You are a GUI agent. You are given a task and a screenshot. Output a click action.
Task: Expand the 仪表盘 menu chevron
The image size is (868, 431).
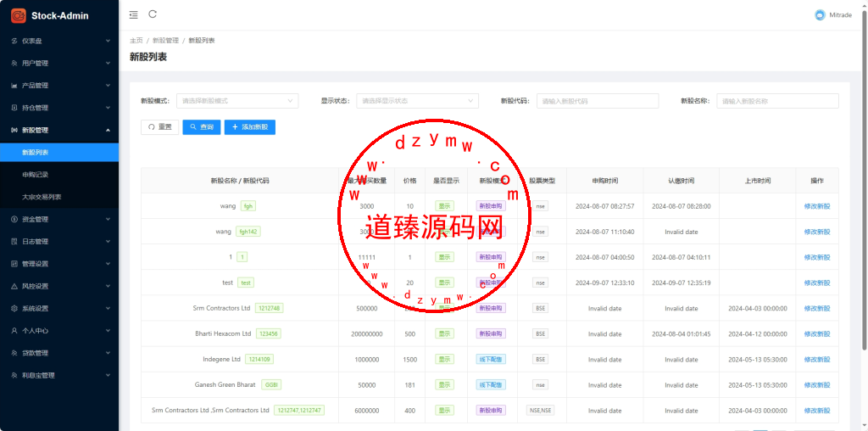click(108, 41)
